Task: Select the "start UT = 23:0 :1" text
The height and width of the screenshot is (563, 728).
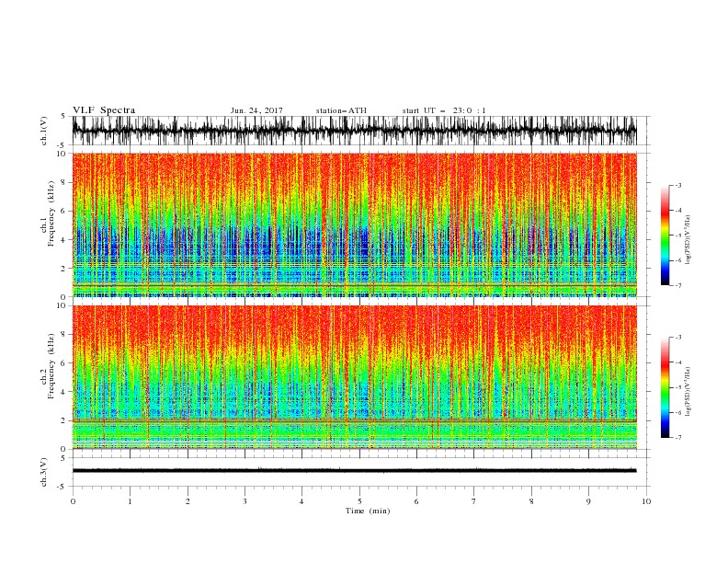Action: point(444,110)
